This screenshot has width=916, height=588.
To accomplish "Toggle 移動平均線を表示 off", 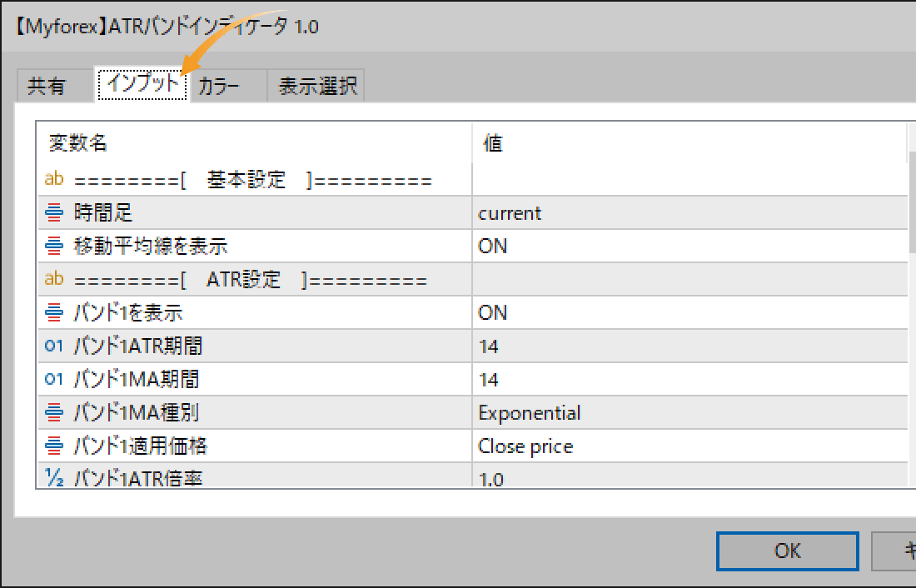I will [x=583, y=245].
